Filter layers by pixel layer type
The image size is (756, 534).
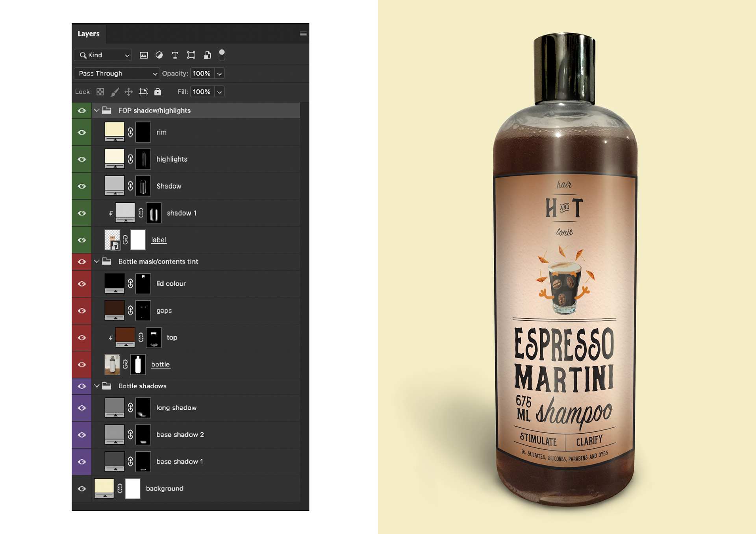click(x=144, y=55)
